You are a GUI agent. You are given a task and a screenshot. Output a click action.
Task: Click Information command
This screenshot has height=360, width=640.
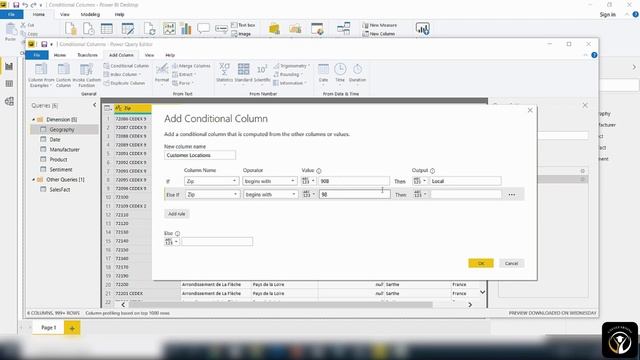289,83
